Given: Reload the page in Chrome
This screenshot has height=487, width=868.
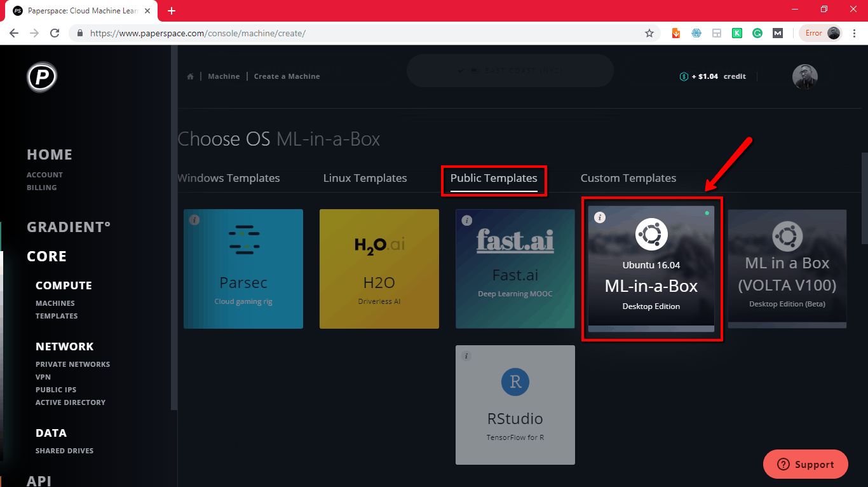Looking at the screenshot, I should coord(55,33).
